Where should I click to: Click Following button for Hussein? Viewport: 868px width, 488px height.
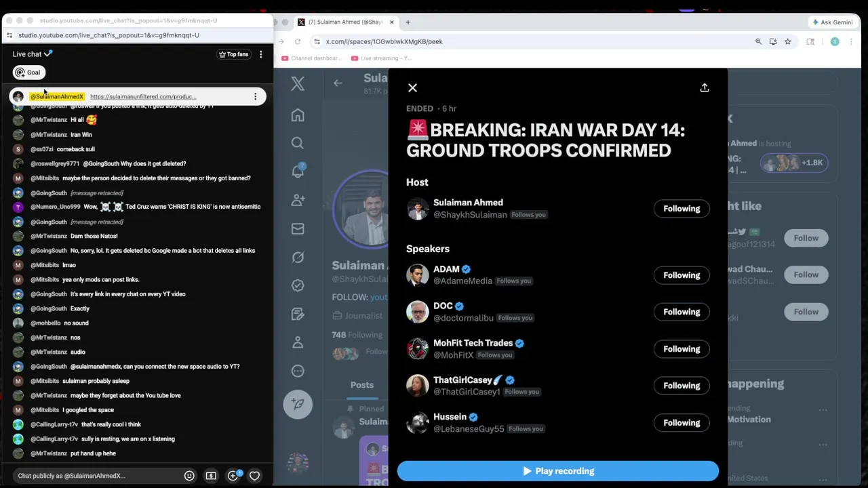click(x=682, y=423)
